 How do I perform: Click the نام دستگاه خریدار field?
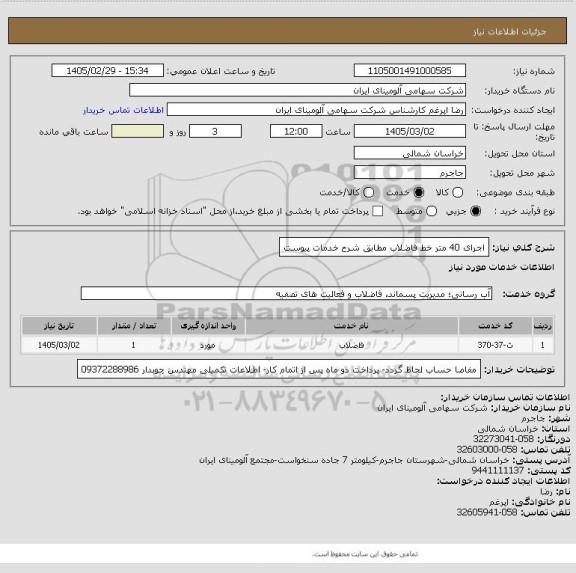[x=298, y=90]
